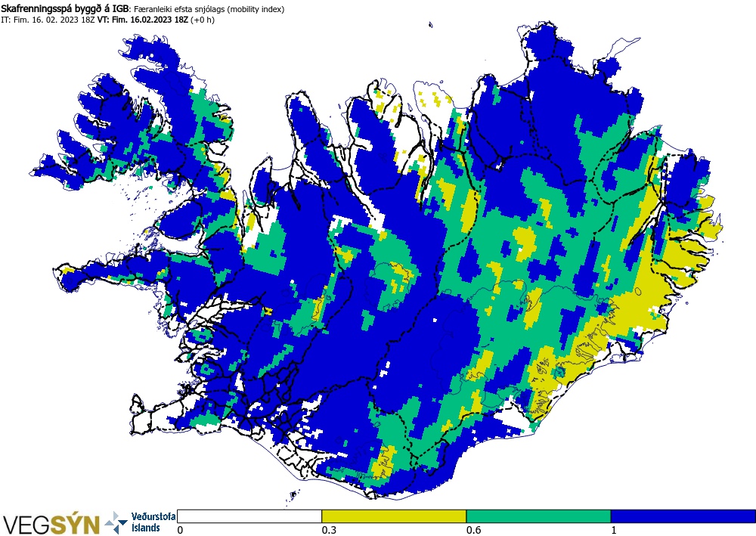Screen dimensions: 756x536
Task: Click the 'Færanleiki efsta snjólags (mobility index)' subtitle
Action: tap(208, 9)
